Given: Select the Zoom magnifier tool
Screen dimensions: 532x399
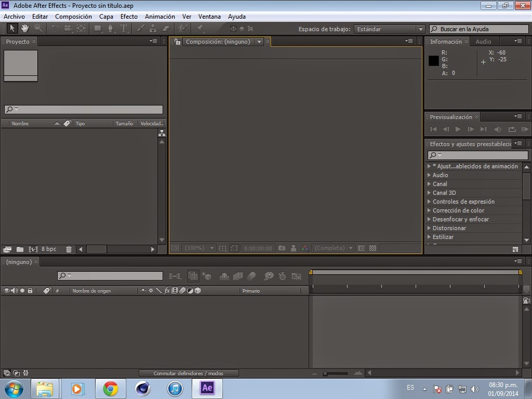Looking at the screenshot, I should point(38,29).
